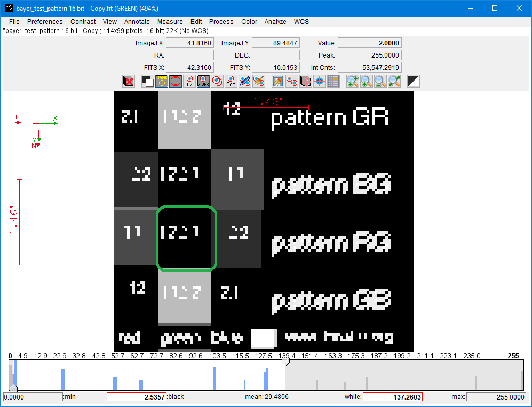This screenshot has width=532, height=407.
Task: Toggle the red octagon aperture button
Action: 176,81
